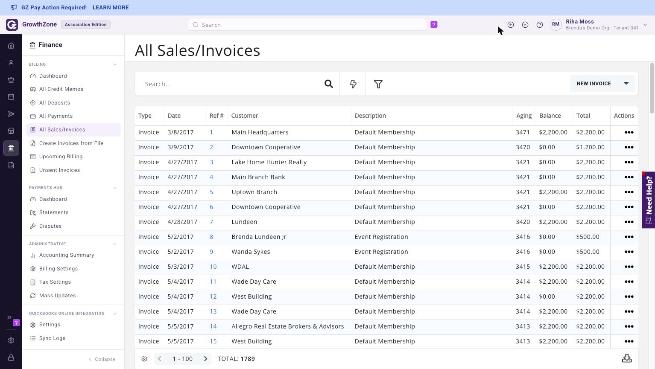This screenshot has width=655, height=369.
Task: Open invoice ref number 14
Action: click(x=213, y=326)
